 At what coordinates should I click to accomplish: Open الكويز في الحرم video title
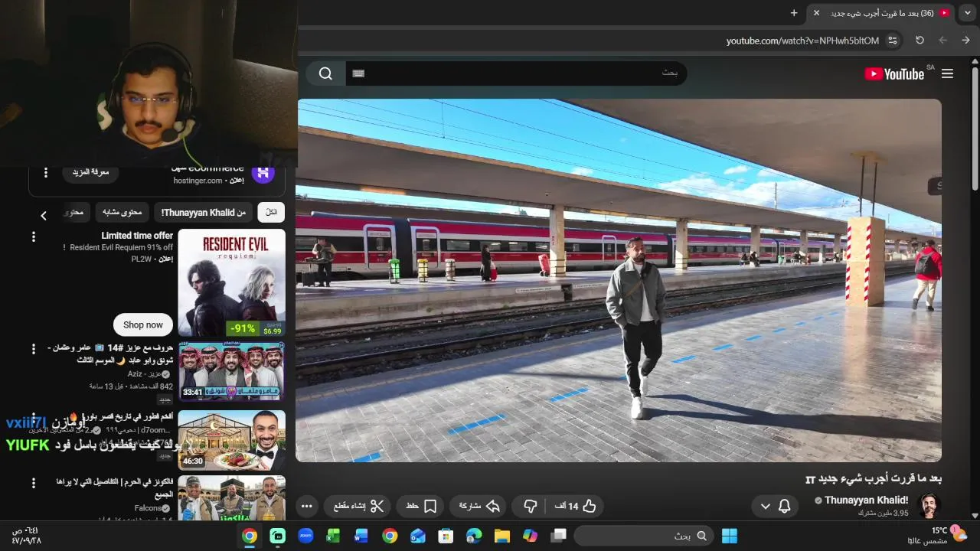click(115, 487)
